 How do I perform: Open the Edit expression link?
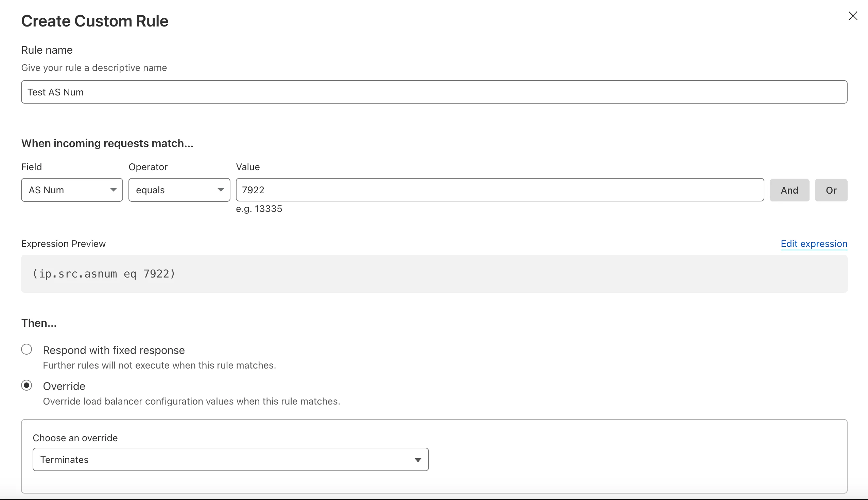click(x=814, y=244)
